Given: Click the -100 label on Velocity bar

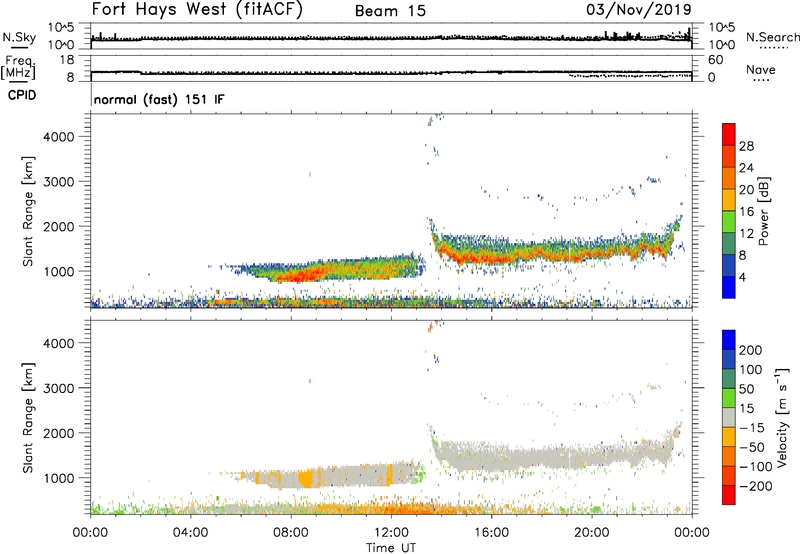Looking at the screenshot, I should click(x=756, y=467).
